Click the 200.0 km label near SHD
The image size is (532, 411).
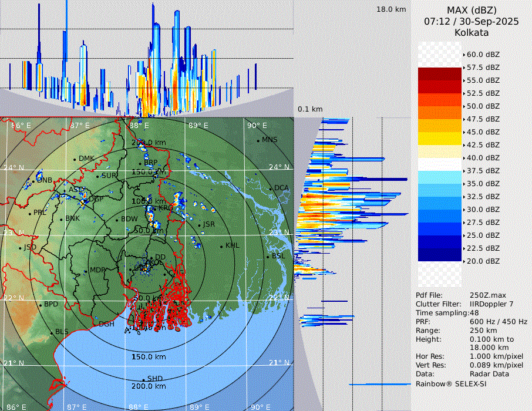(x=149, y=386)
